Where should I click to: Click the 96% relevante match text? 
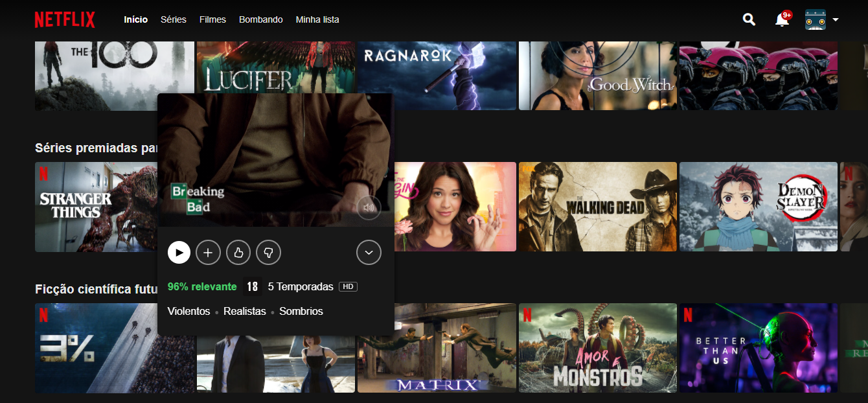click(x=202, y=286)
